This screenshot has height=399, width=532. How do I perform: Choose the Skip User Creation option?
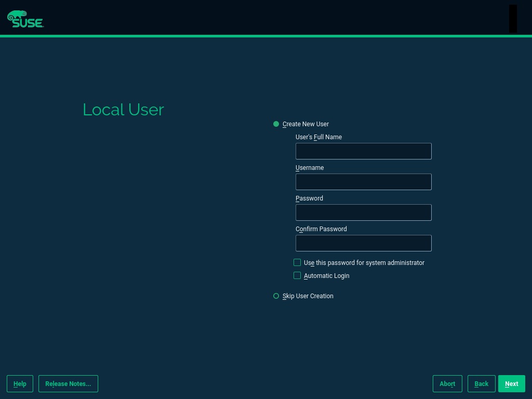coord(276,296)
